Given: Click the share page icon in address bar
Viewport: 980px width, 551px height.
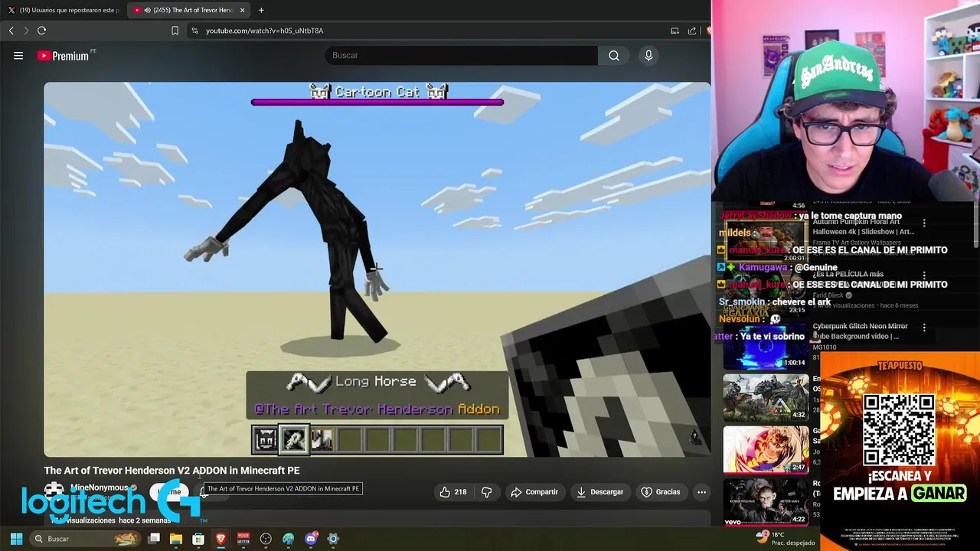Looking at the screenshot, I should (x=692, y=31).
